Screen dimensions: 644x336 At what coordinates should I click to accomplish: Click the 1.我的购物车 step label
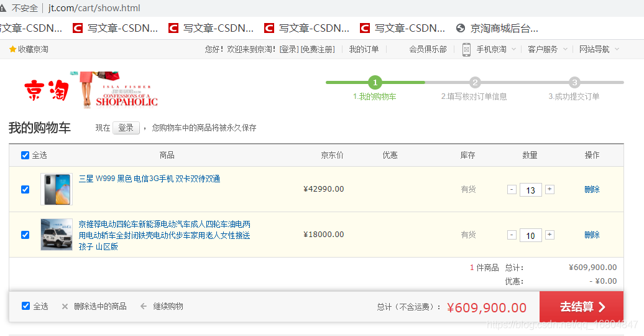click(x=375, y=96)
